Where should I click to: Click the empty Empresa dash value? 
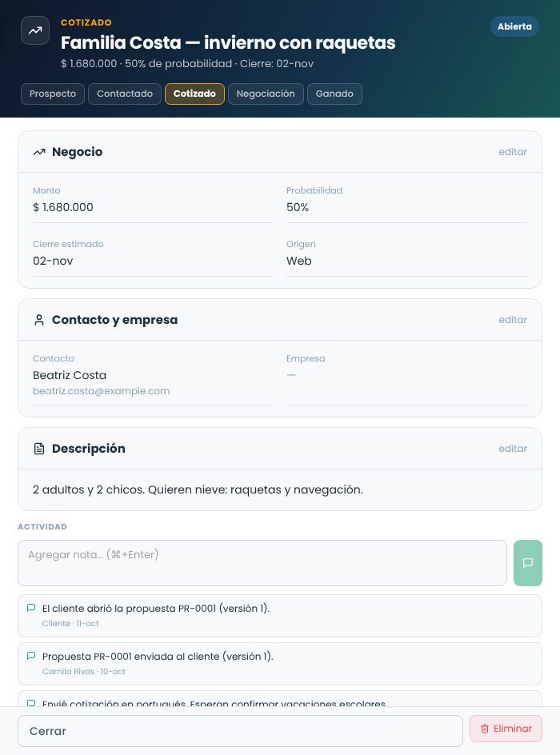291,374
